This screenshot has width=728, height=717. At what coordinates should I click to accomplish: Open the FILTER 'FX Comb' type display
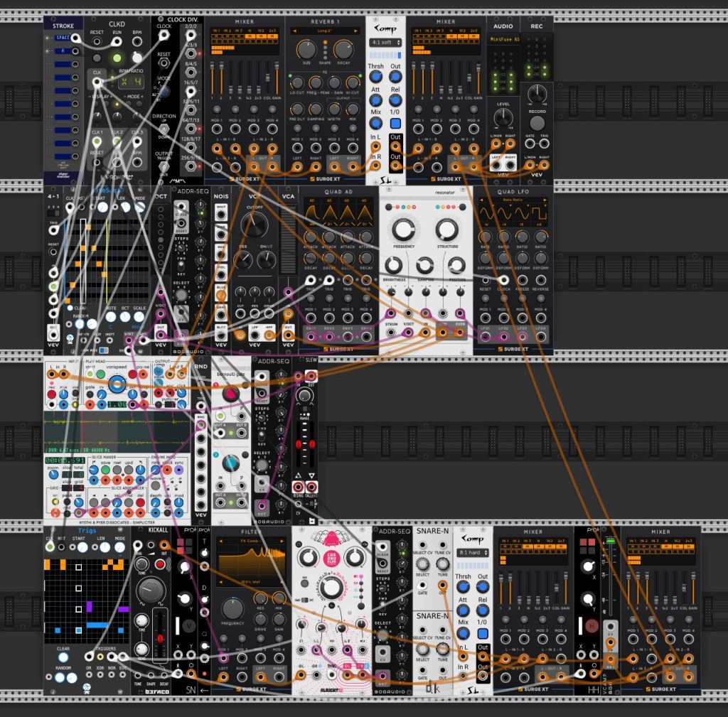click(251, 541)
